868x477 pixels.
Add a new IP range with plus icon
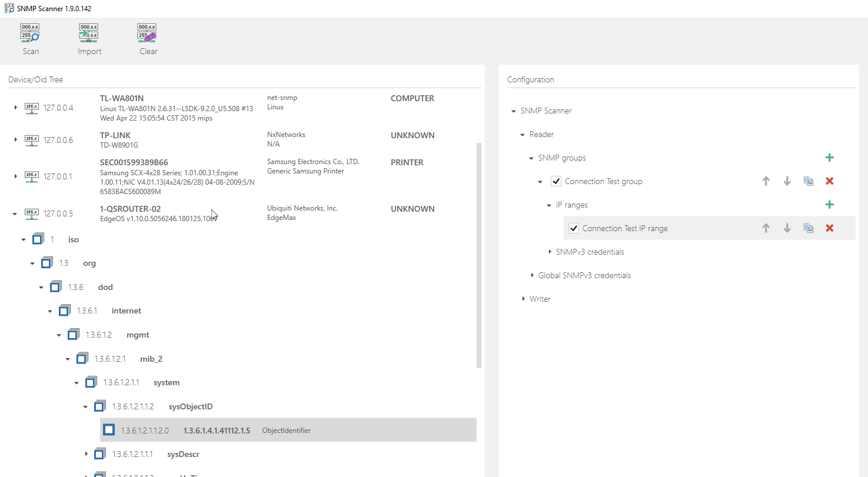coord(830,205)
